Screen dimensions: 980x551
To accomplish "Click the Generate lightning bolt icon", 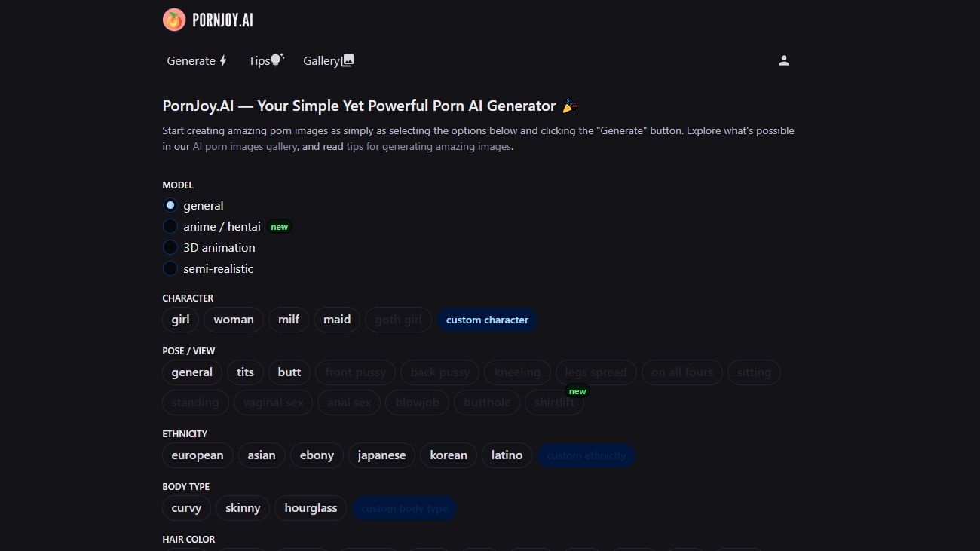I will [223, 61].
